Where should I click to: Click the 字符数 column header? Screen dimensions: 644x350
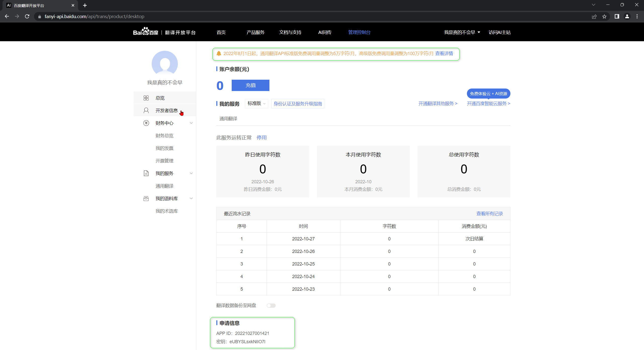[x=389, y=226]
